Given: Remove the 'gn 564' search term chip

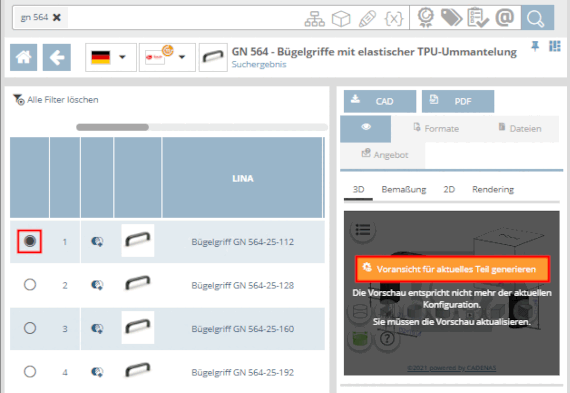Looking at the screenshot, I should point(57,17).
